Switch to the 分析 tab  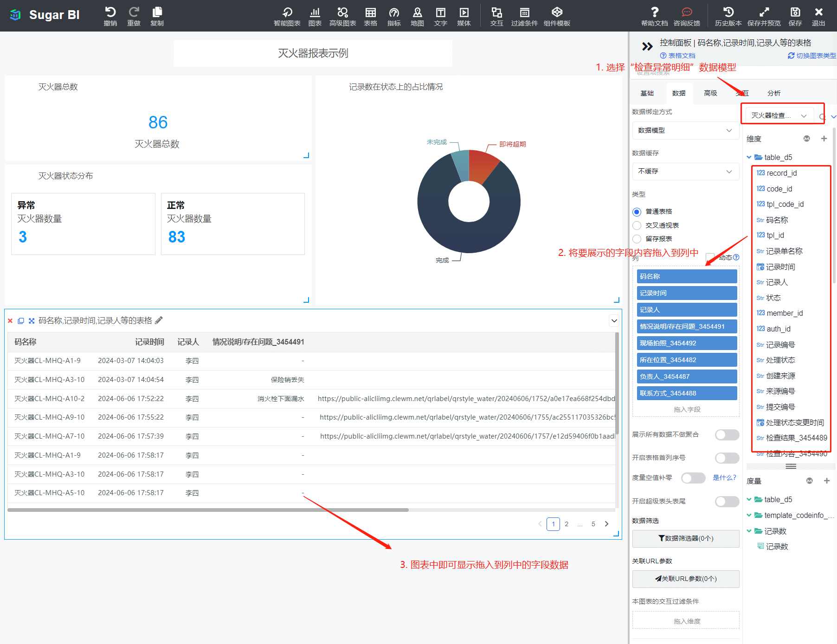(774, 93)
